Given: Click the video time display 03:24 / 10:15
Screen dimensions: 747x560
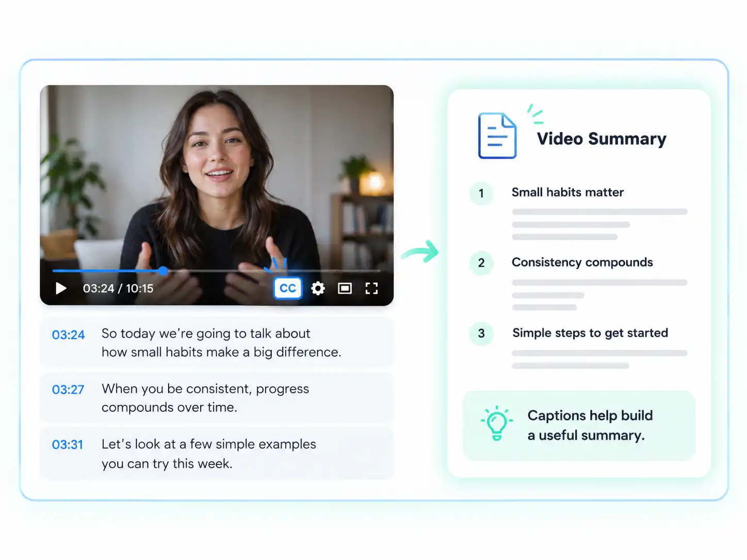Looking at the screenshot, I should (x=118, y=288).
